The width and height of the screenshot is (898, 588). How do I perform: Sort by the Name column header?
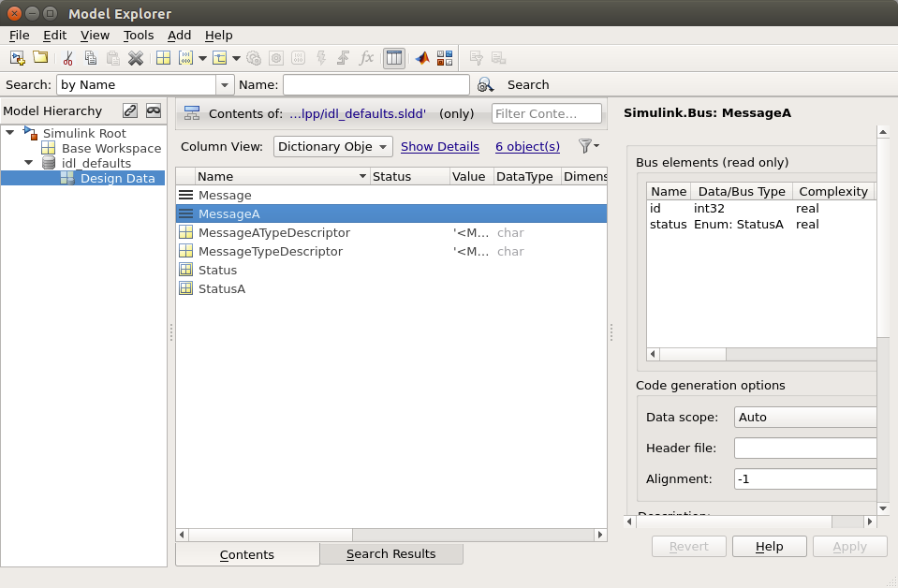(x=282, y=176)
